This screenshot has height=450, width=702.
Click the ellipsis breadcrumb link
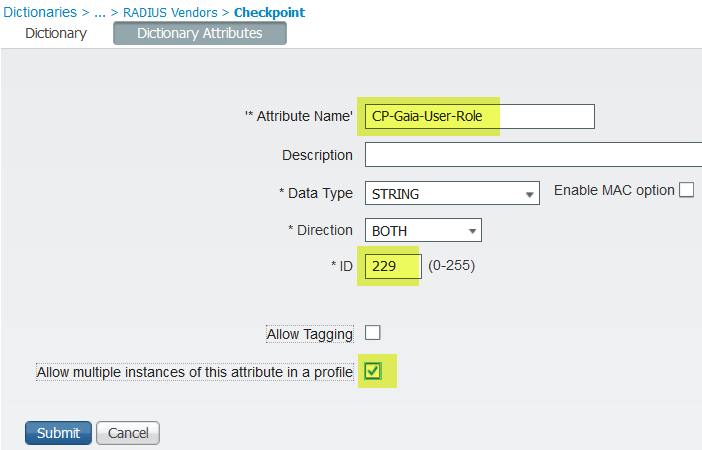point(100,13)
